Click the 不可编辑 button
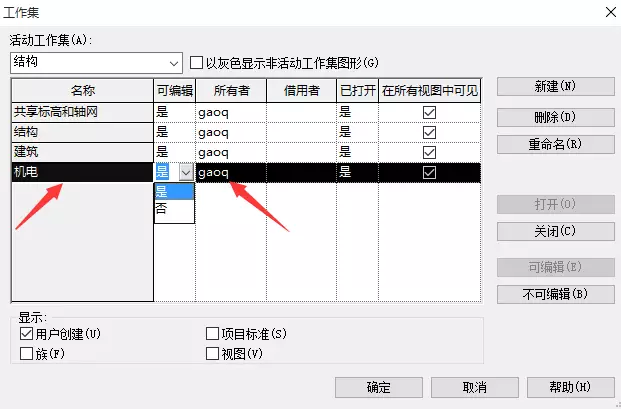The image size is (621, 409). [555, 294]
